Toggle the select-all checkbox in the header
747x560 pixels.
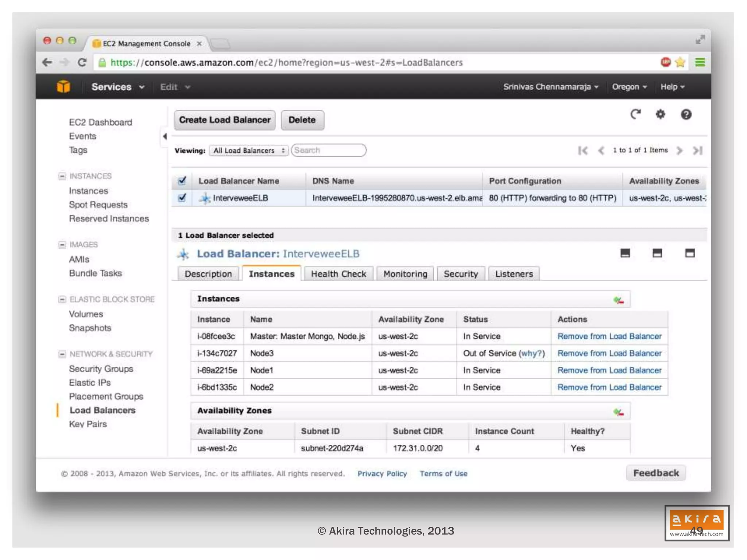point(182,180)
